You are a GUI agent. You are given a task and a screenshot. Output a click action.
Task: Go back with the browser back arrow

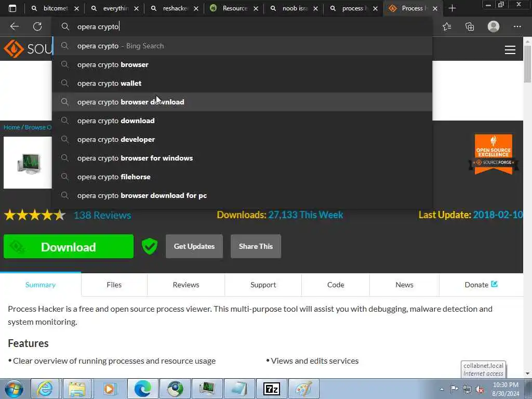pyautogui.click(x=14, y=26)
